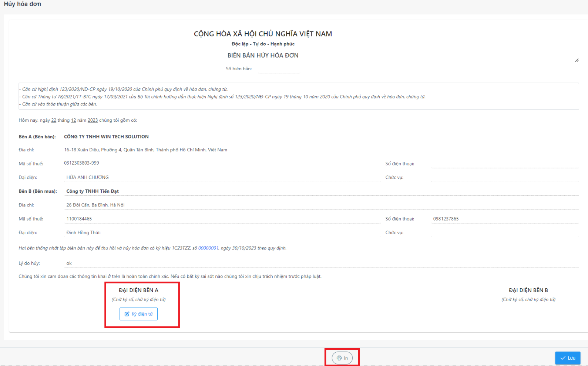Click the pencil icon in Ký điện tử
Image resolution: width=588 pixels, height=366 pixels.
pyautogui.click(x=127, y=314)
